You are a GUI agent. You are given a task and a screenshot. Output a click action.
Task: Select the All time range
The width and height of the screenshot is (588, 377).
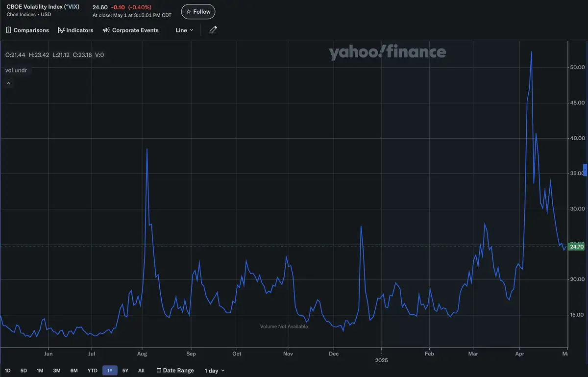[x=141, y=371]
